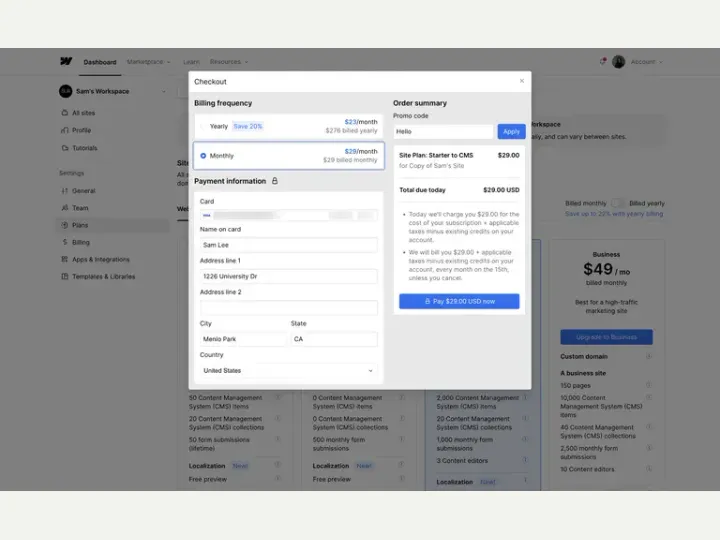Close the Checkout dialog
Image resolution: width=720 pixels, height=540 pixels.
pos(522,81)
